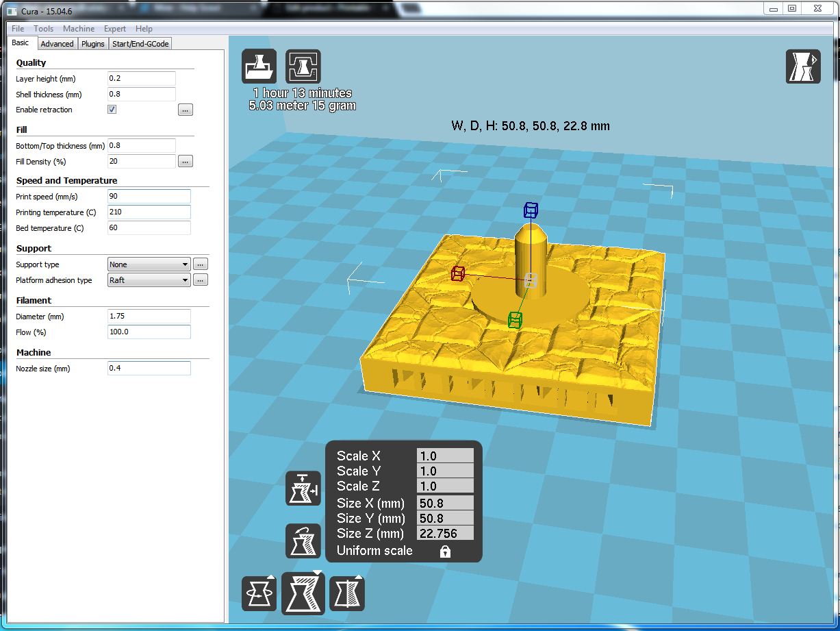Screen dimensions: 840x631
Task: Open the View mode icon
Action: (x=803, y=66)
